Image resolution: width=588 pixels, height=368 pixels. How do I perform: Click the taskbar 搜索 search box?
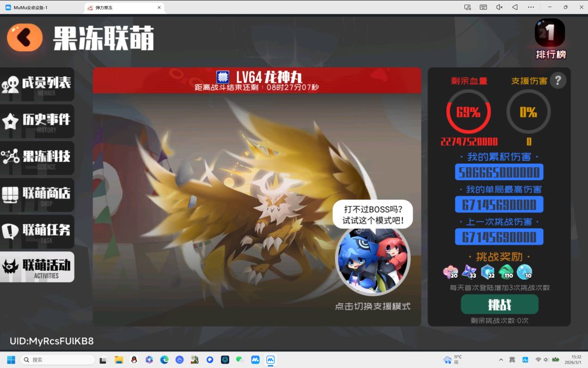tap(57, 360)
